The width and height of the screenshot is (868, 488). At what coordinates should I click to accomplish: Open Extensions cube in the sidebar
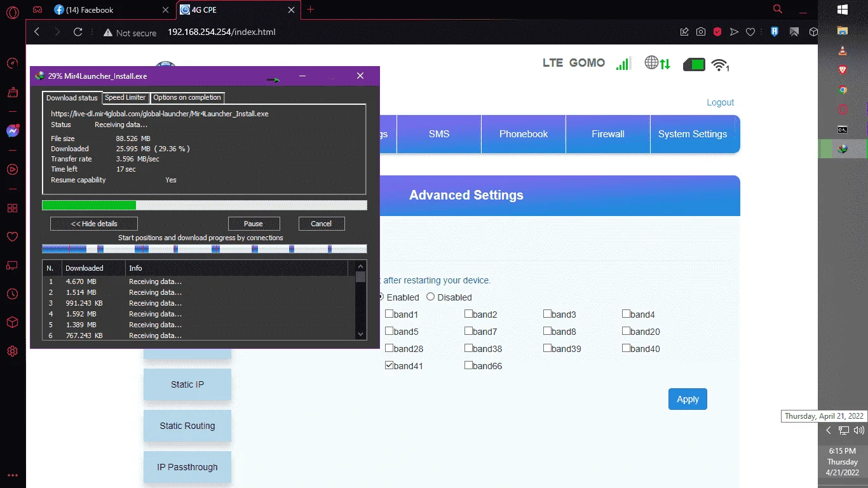coord(12,322)
